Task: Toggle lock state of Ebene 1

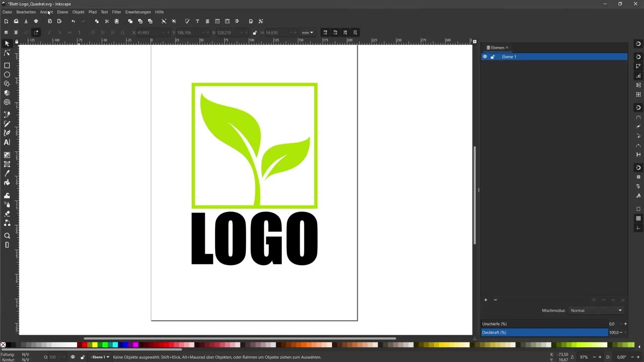Action: (493, 57)
